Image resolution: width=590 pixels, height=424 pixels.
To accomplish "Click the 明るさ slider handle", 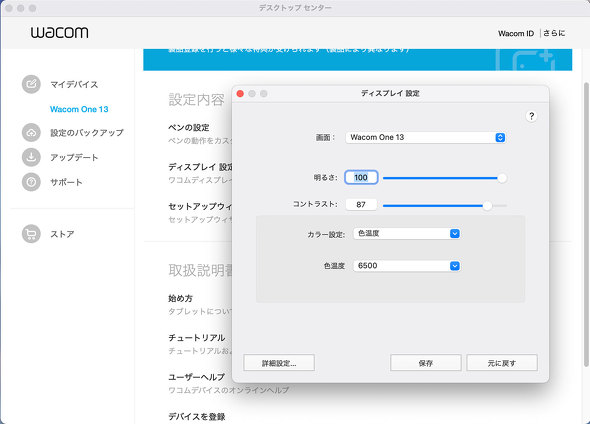I will [x=502, y=178].
